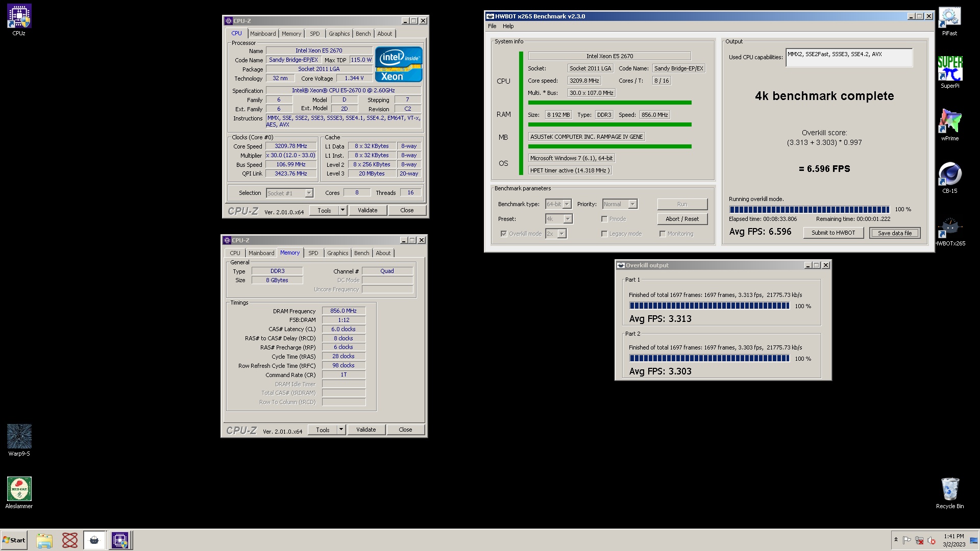Click the Multiplier x 30.0 value field
The width and height of the screenshot is (980, 551).
tap(291, 155)
